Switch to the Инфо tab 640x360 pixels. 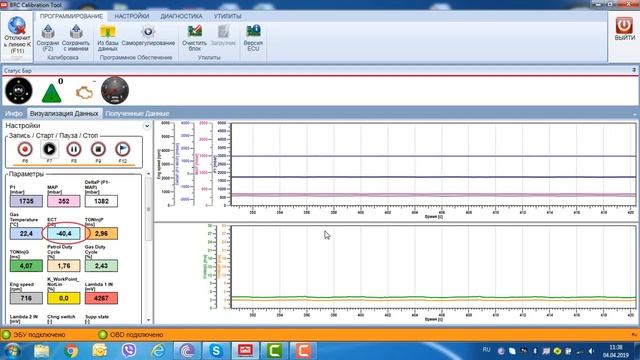coord(14,113)
